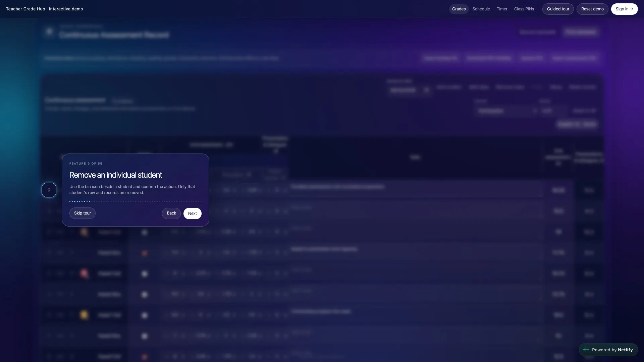The width and height of the screenshot is (644, 362).
Task: Advance the tour with the Next button
Action: [193, 214]
